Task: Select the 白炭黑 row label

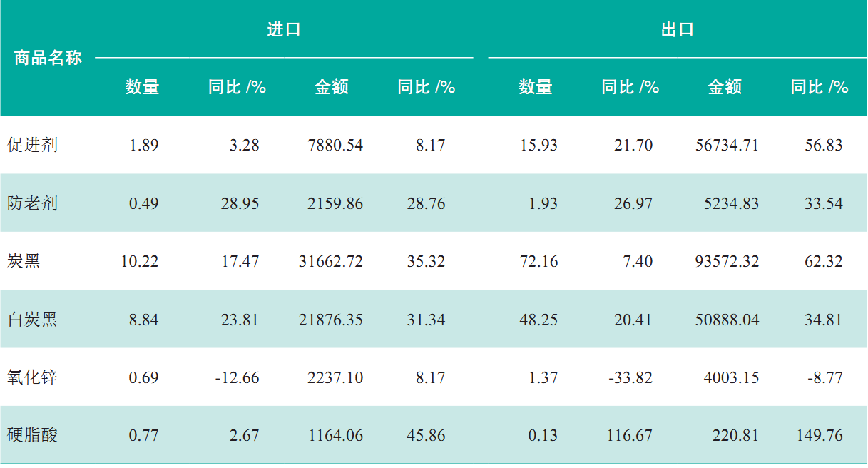Action: point(32,320)
